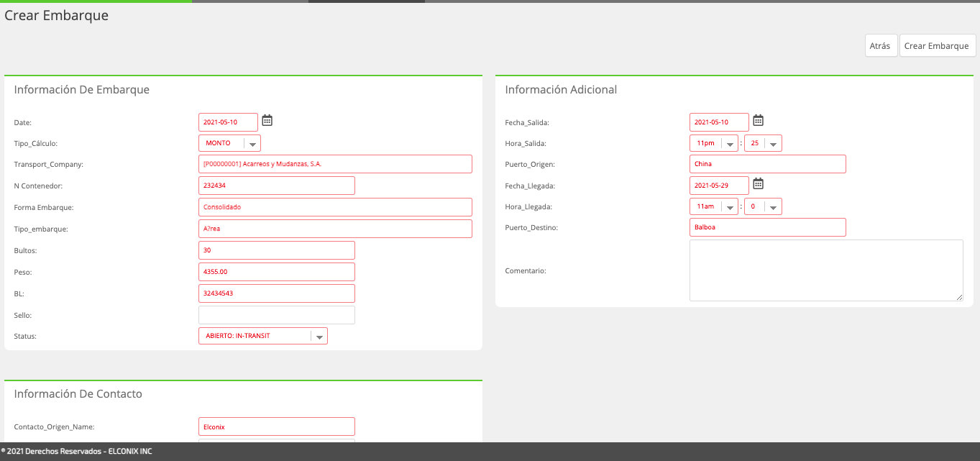Edit the Tipo_embarque field

coord(335,229)
